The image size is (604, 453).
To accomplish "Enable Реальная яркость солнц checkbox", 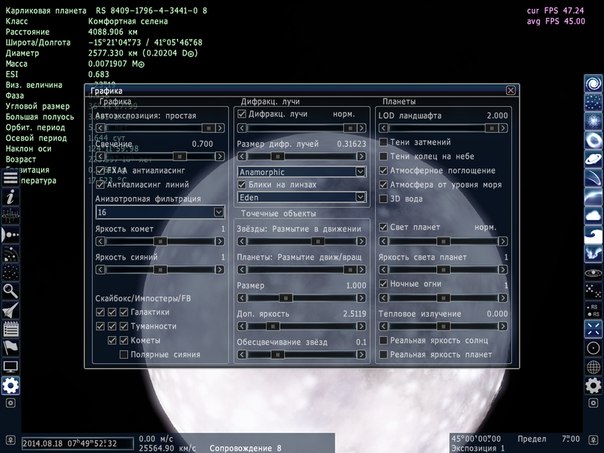I will [x=383, y=340].
